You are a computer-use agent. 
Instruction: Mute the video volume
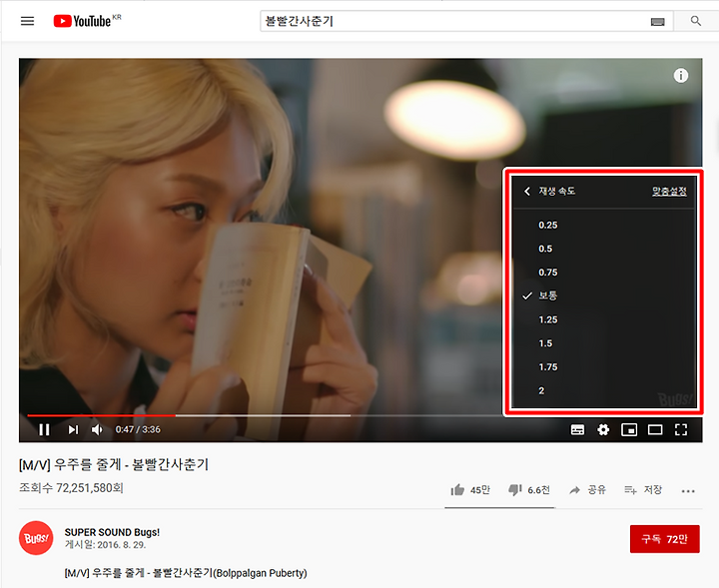tap(97, 429)
